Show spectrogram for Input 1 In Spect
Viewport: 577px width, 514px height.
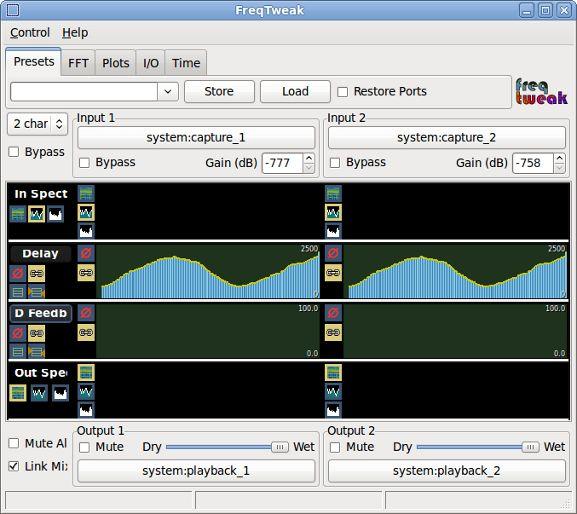point(86,194)
